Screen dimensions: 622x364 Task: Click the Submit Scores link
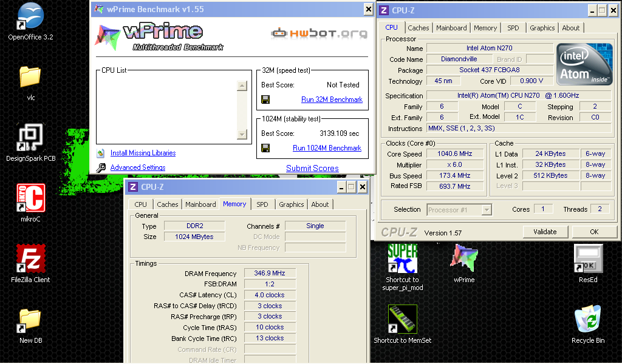click(x=312, y=168)
